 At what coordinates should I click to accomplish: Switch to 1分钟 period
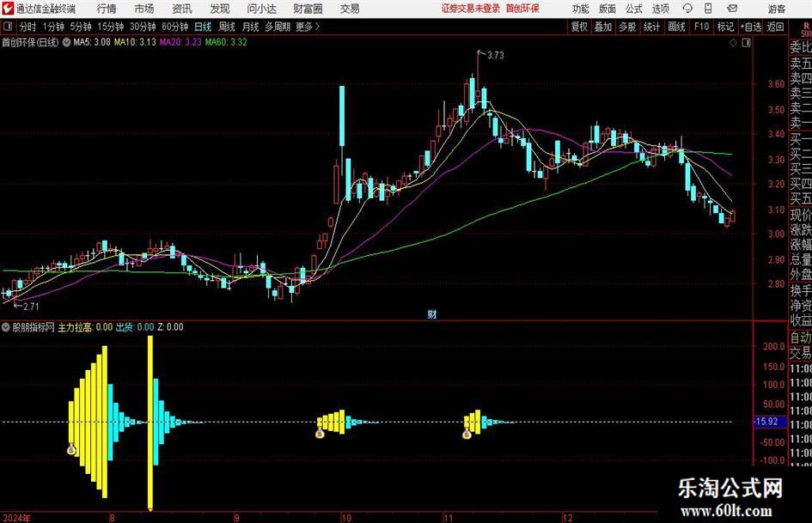pyautogui.click(x=52, y=27)
